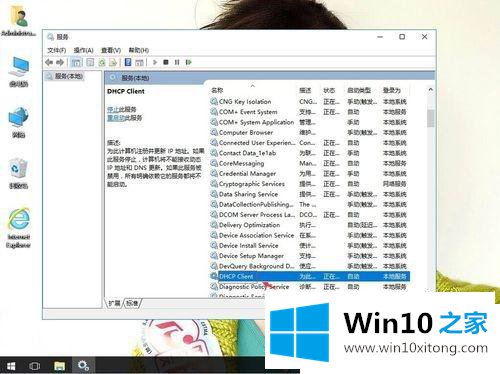
Task: Select the Device Association Service row
Action: pyautogui.click(x=309, y=236)
